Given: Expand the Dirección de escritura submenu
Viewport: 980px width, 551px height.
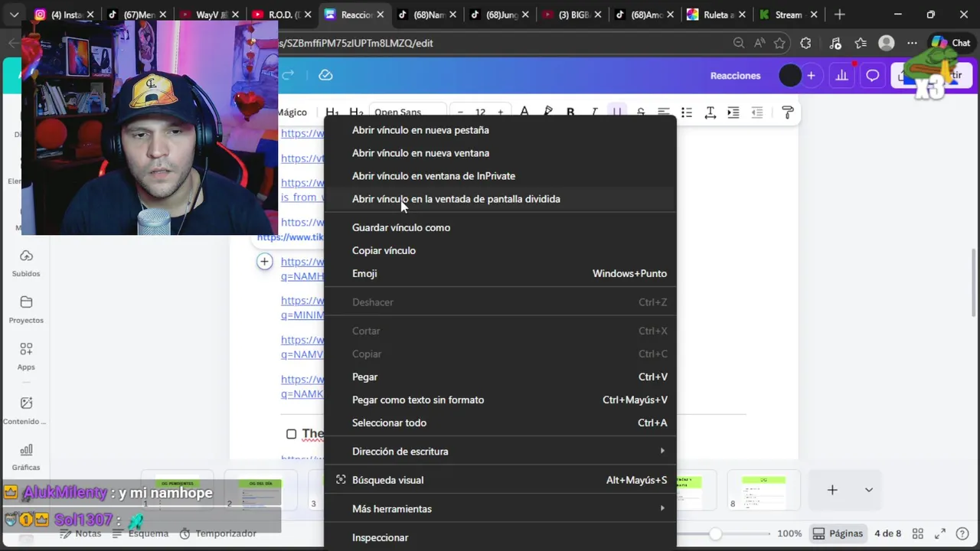Looking at the screenshot, I should [x=501, y=452].
